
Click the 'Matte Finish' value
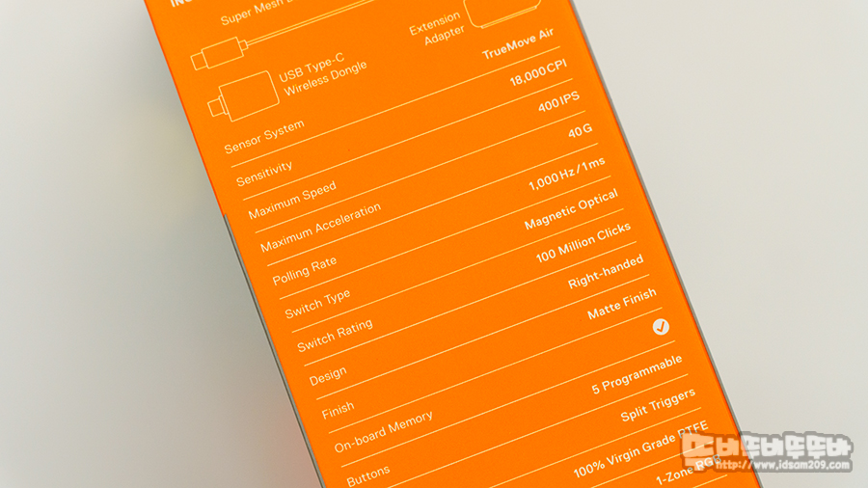(x=622, y=303)
